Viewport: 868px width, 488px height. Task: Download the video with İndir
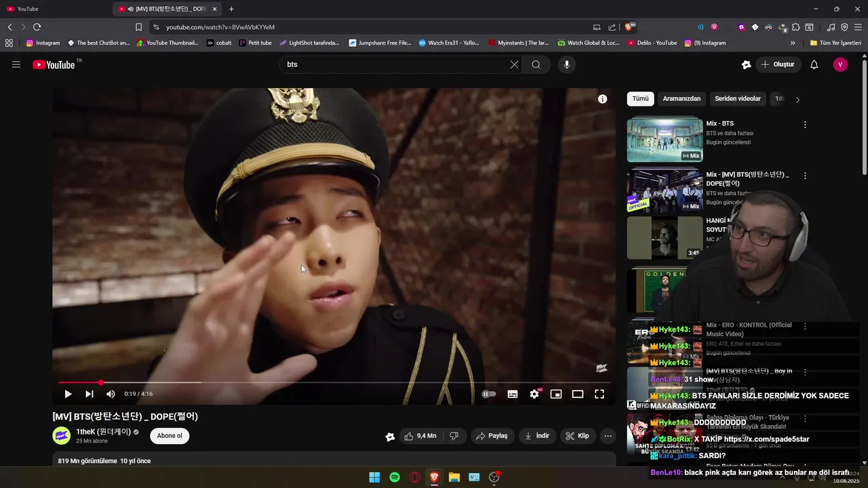click(537, 436)
